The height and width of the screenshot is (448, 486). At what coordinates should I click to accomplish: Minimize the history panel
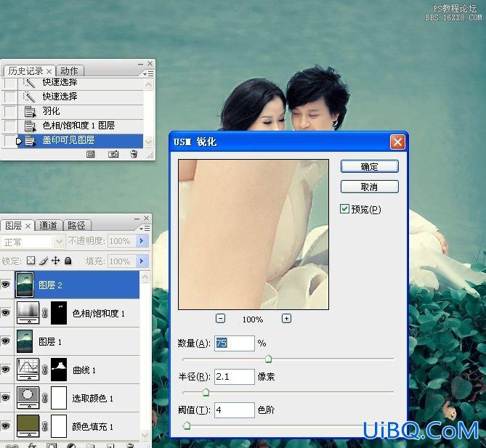coord(140,64)
